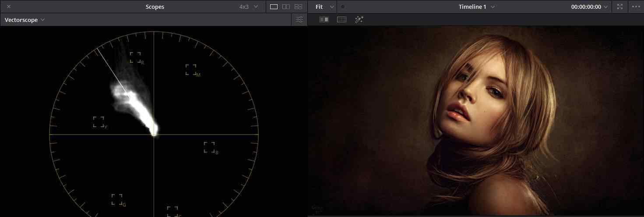Click the portrait image in the viewer
The width and height of the screenshot is (644, 217).
pyautogui.click(x=475, y=121)
